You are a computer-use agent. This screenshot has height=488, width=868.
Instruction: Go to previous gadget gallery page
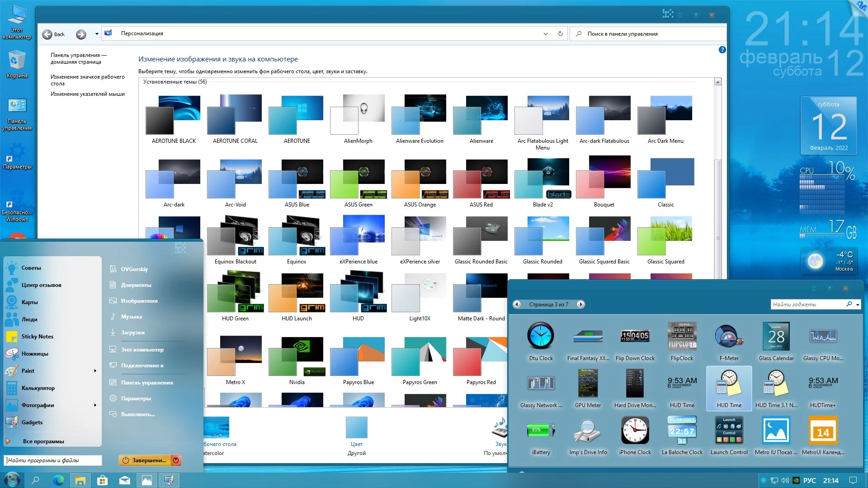[517, 305]
